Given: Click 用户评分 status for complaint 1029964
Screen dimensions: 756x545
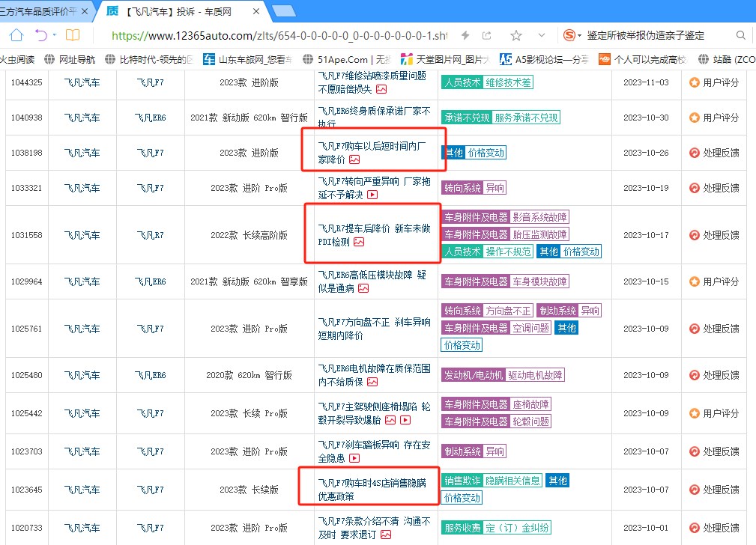Looking at the screenshot, I should tap(713, 281).
